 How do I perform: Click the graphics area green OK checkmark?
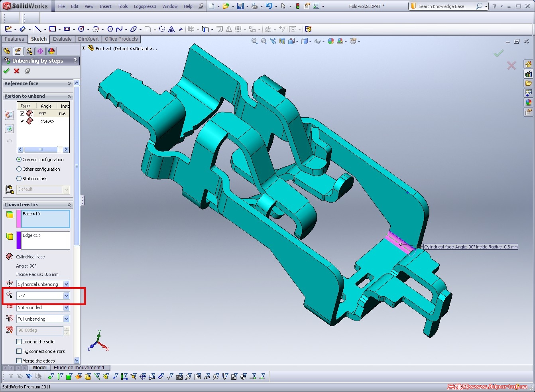click(498, 53)
